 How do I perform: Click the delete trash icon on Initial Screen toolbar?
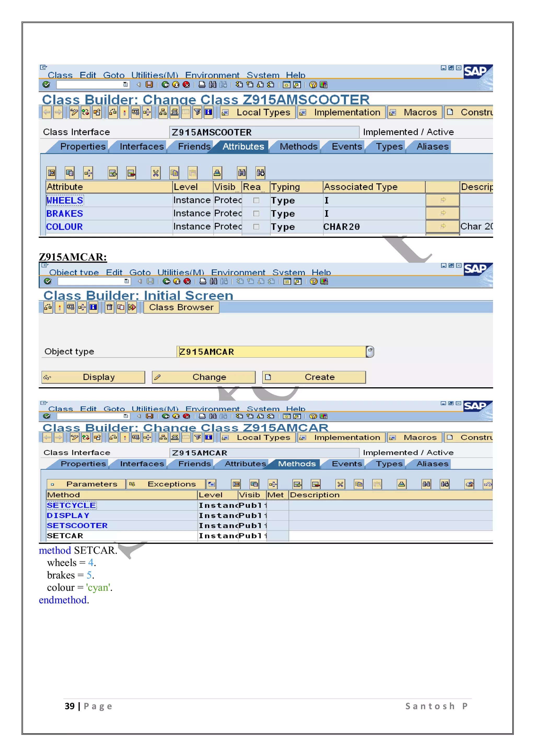coord(109,307)
